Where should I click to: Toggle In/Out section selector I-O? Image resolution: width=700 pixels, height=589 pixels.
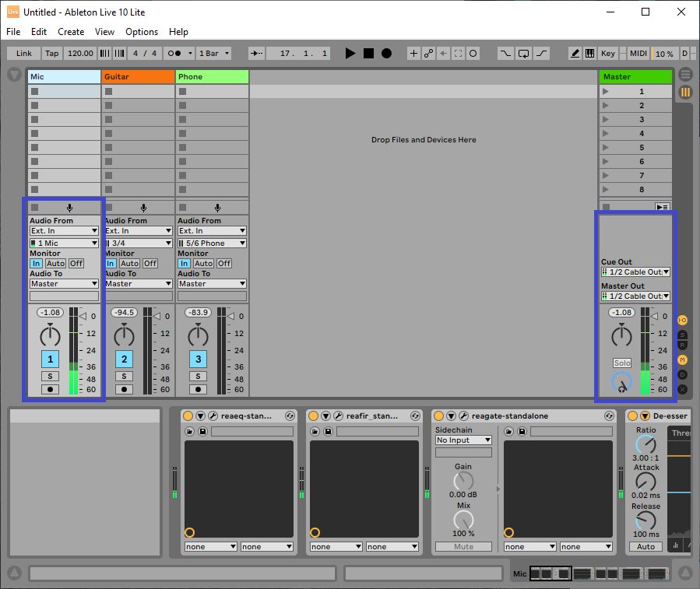click(683, 320)
